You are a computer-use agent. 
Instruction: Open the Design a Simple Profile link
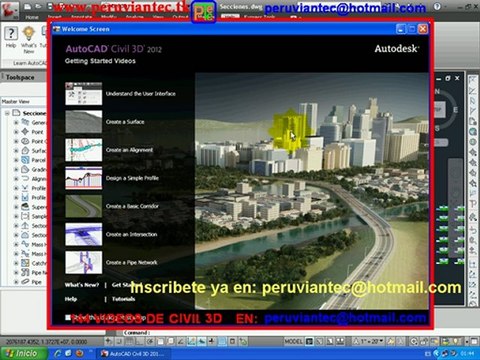point(132,178)
